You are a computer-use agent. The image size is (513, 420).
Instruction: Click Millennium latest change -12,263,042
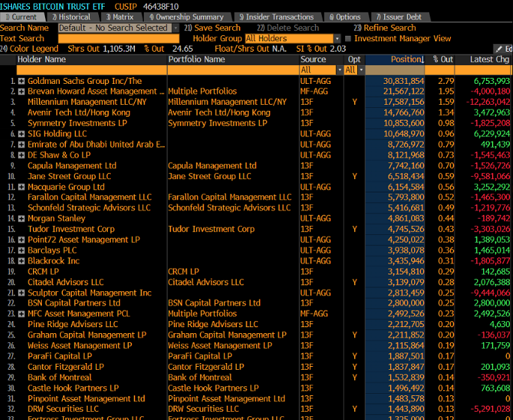(488, 102)
